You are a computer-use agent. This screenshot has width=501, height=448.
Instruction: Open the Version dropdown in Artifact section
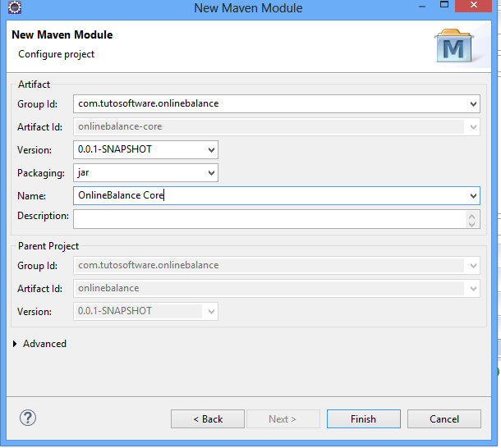click(x=211, y=150)
